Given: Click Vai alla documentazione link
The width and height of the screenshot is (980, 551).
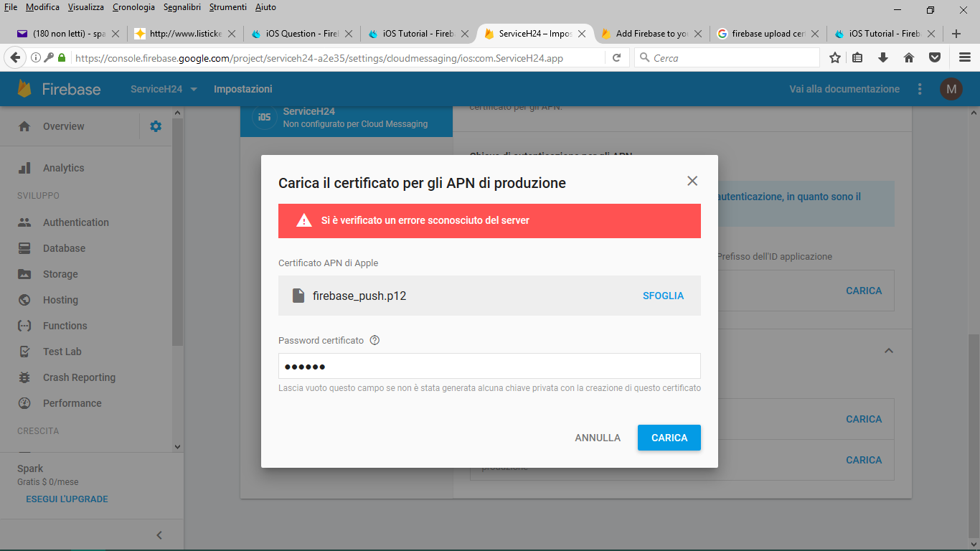Looking at the screenshot, I should point(844,89).
